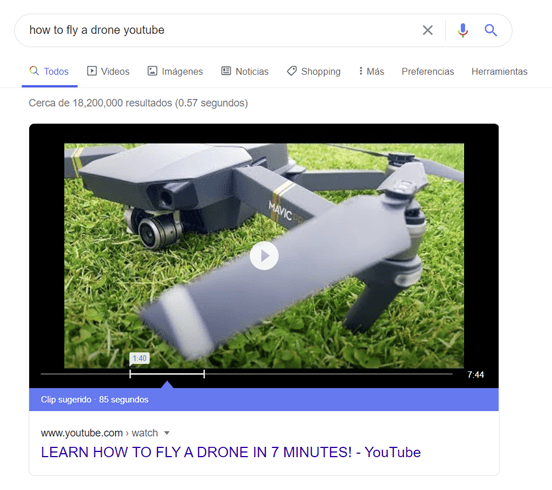This screenshot has width=552, height=490.
Task: Open Preferencias settings
Action: (x=428, y=71)
